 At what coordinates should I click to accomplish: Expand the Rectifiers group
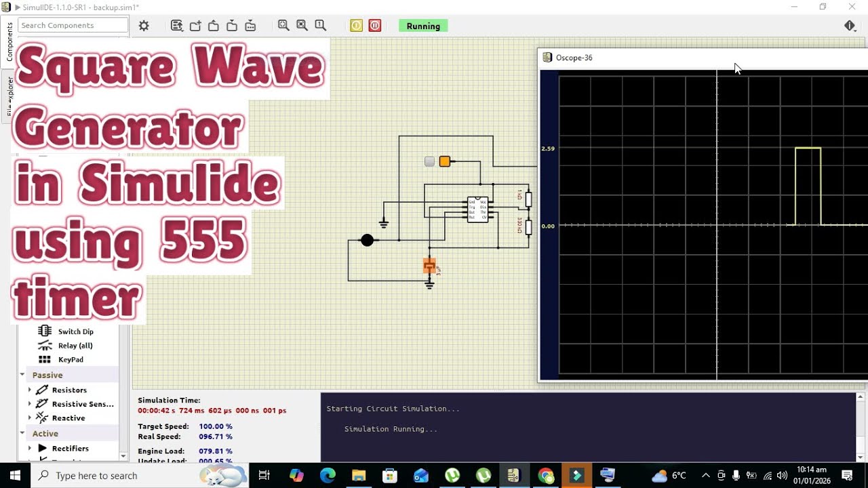29,448
